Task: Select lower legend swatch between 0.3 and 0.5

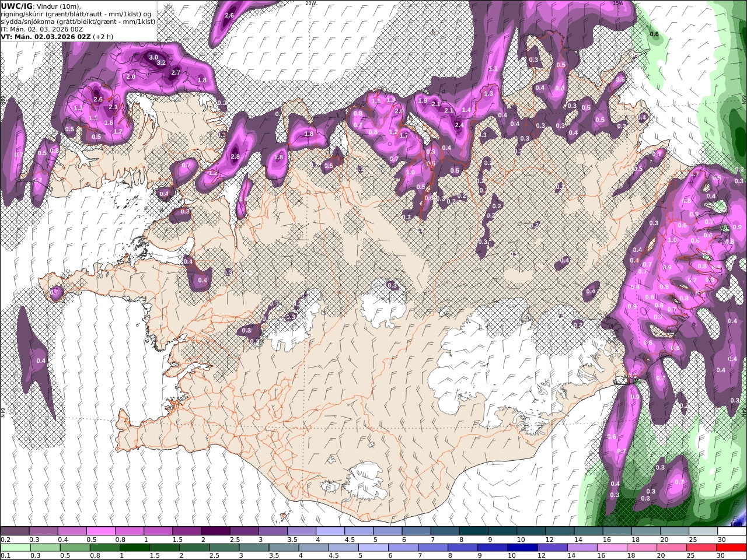Action: (x=46, y=547)
